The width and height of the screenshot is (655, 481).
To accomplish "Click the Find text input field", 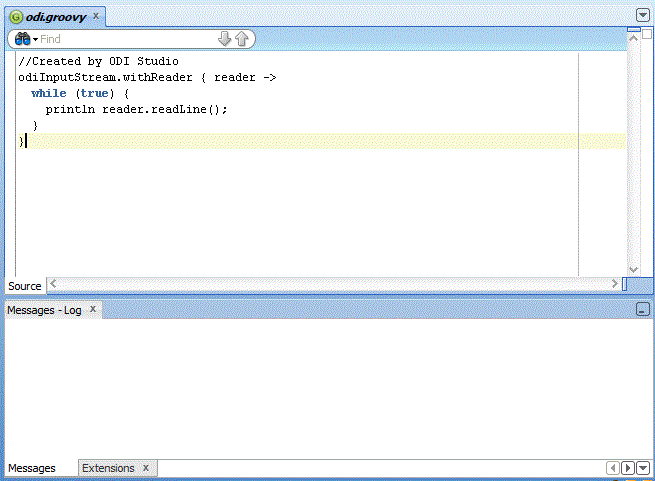I will [x=127, y=39].
